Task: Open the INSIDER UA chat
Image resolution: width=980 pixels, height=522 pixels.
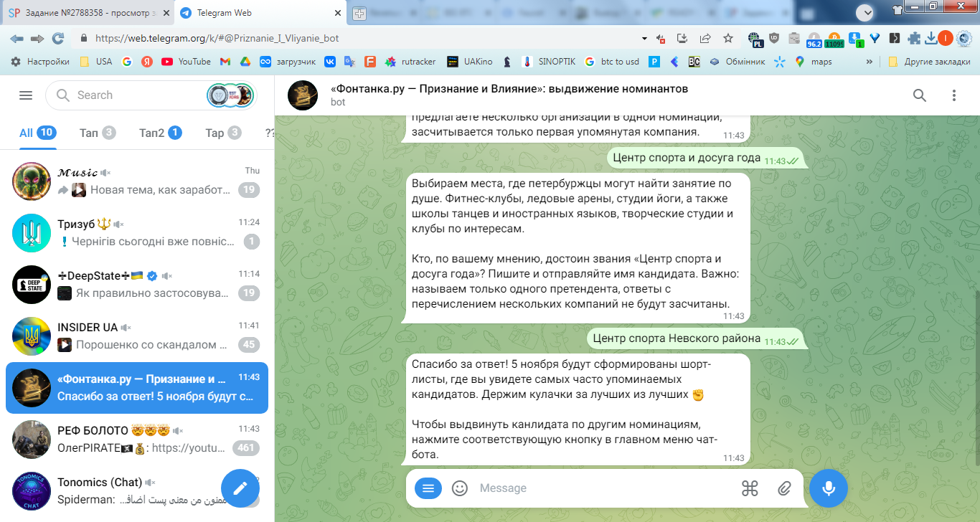Action: [137, 336]
